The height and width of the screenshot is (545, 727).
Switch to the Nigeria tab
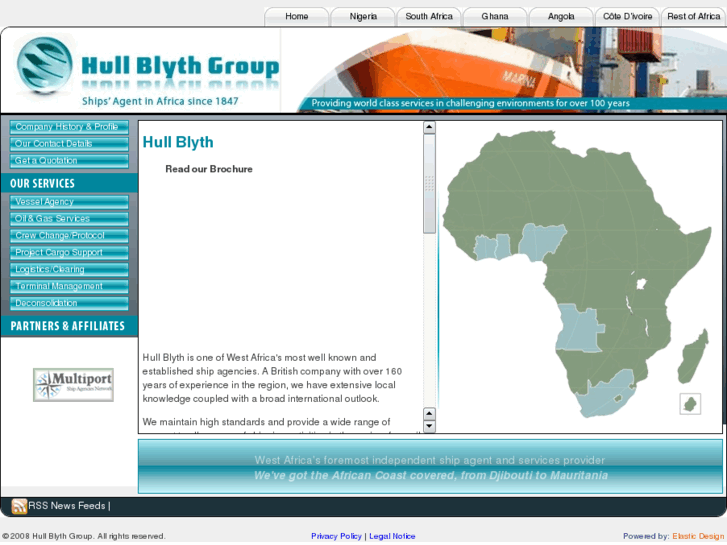tap(363, 17)
